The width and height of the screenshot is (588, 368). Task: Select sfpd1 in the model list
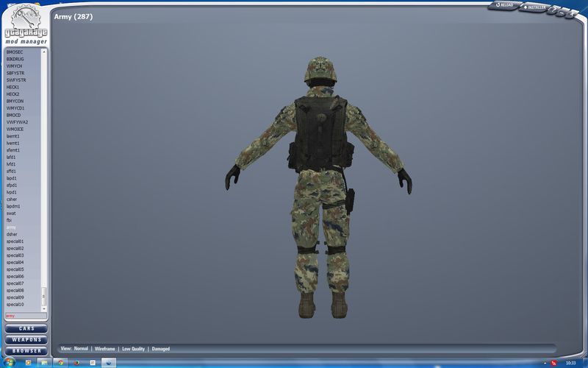[12, 185]
